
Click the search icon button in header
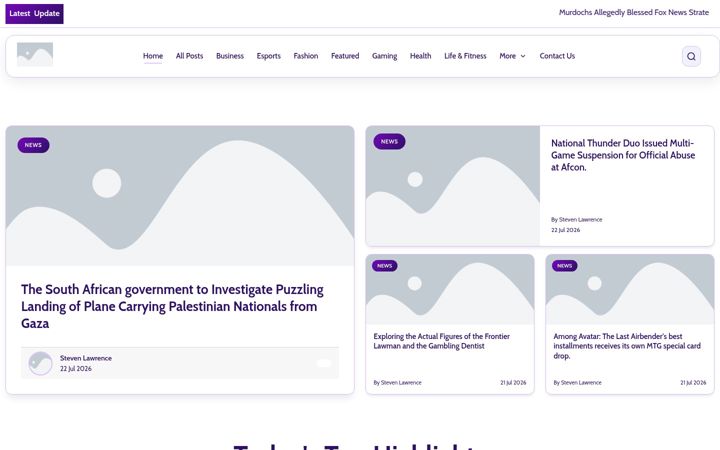[x=691, y=56]
